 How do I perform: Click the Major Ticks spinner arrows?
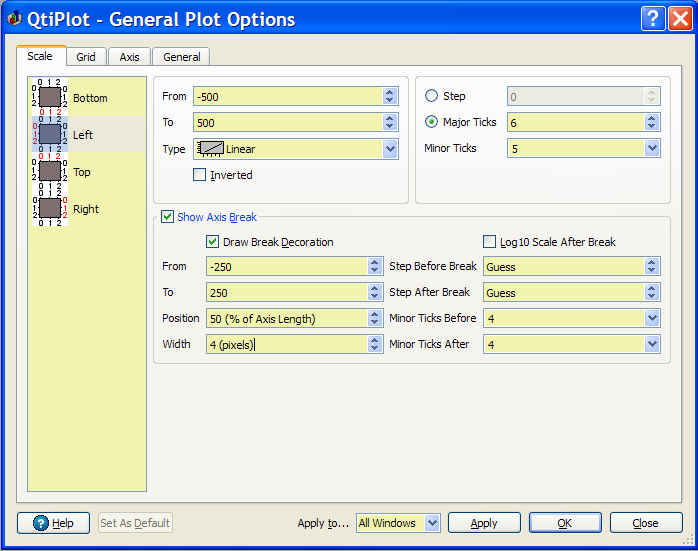pos(652,122)
